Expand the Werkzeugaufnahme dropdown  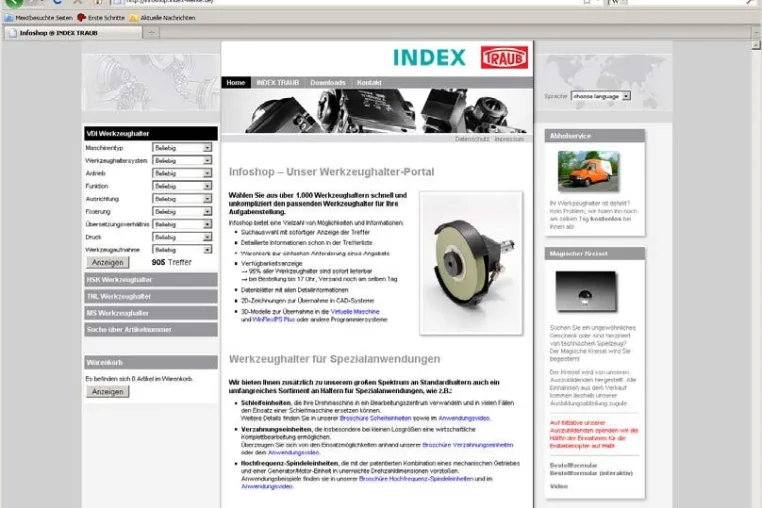[x=182, y=249]
